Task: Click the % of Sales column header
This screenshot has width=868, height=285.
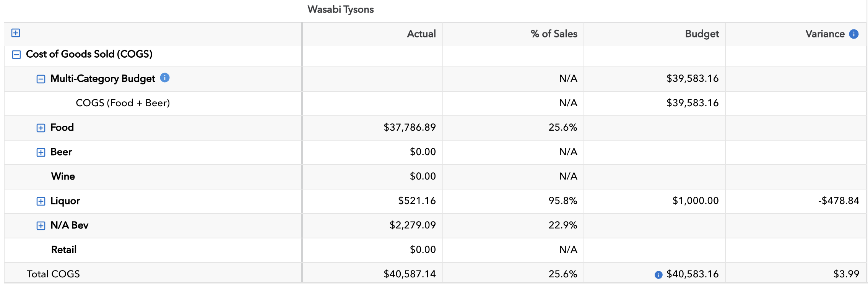Action: (554, 34)
